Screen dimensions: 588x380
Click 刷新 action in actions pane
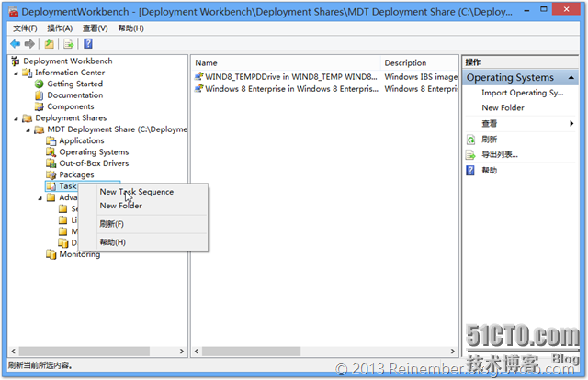point(489,140)
